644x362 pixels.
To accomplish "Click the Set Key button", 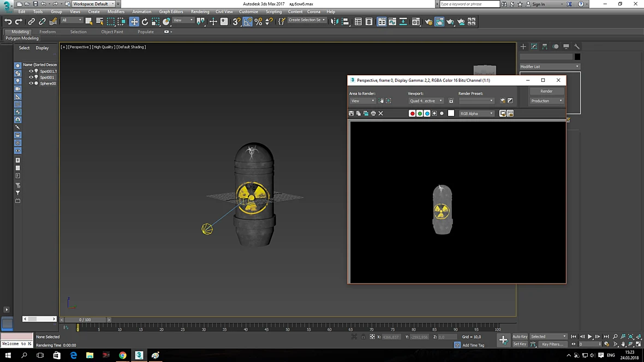I will (520, 344).
